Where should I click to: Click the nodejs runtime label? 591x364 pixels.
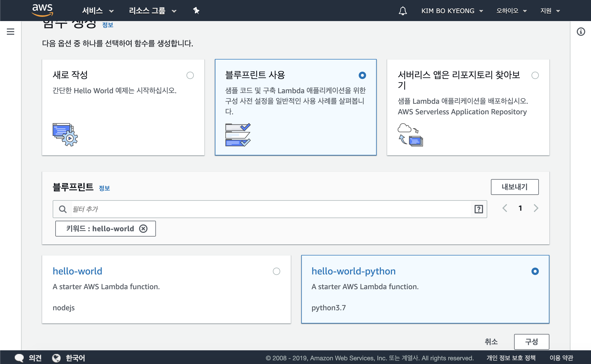[x=64, y=308]
